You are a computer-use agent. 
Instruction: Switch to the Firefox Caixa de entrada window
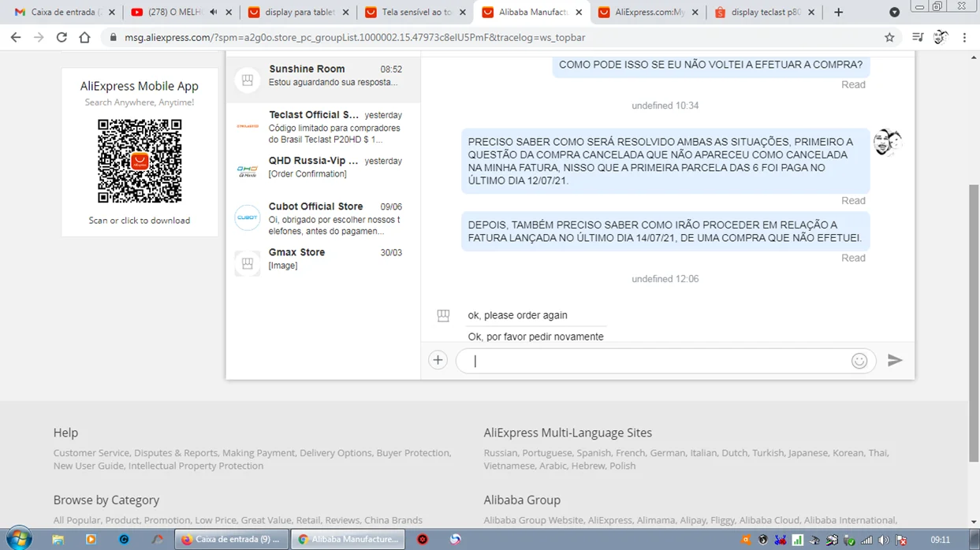[x=230, y=540]
